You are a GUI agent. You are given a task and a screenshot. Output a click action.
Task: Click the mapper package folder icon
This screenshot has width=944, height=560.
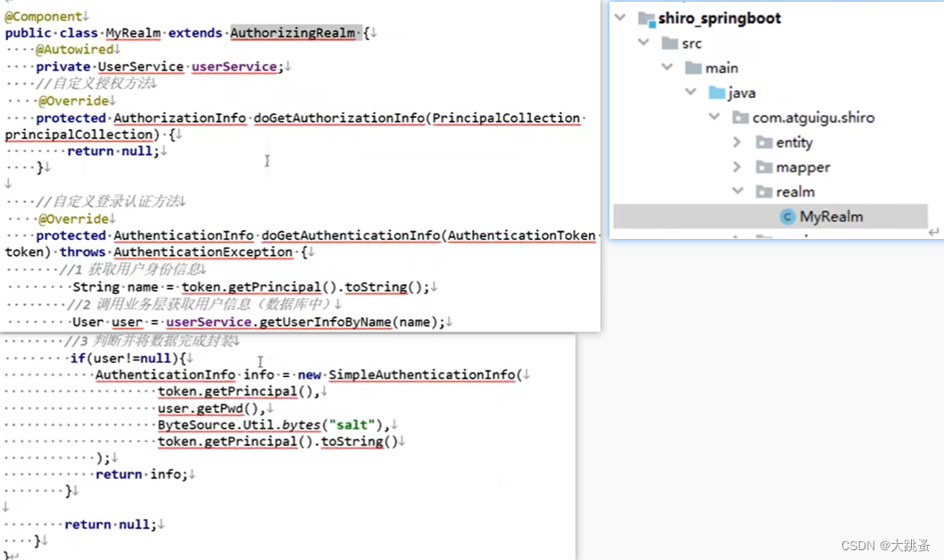[764, 168]
